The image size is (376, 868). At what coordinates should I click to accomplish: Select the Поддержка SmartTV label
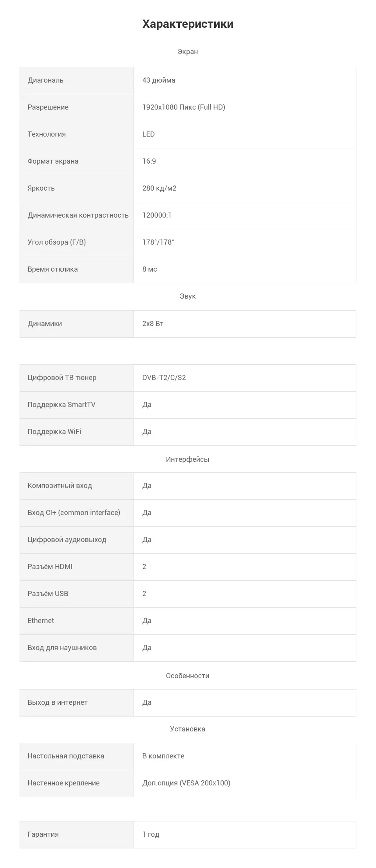(x=61, y=405)
